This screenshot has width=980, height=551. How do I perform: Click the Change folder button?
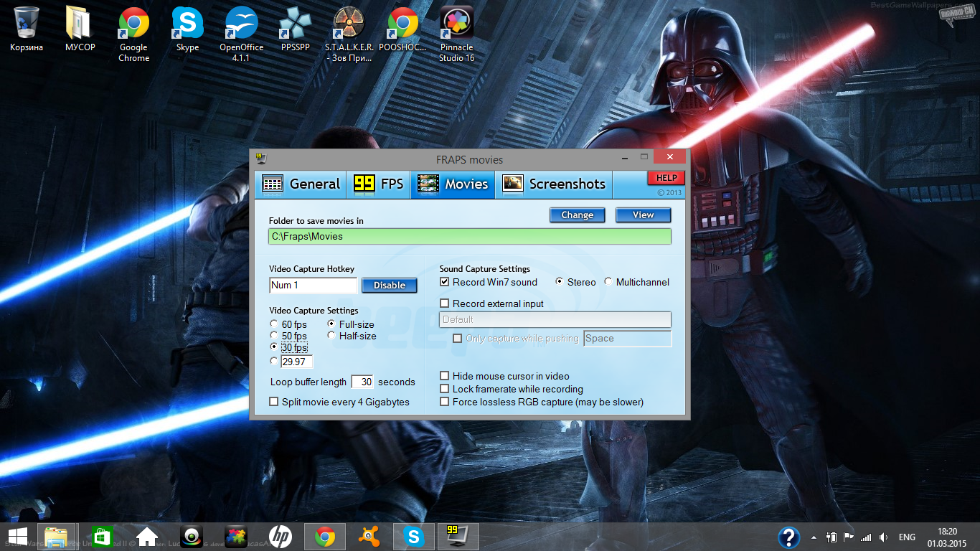[x=577, y=215]
